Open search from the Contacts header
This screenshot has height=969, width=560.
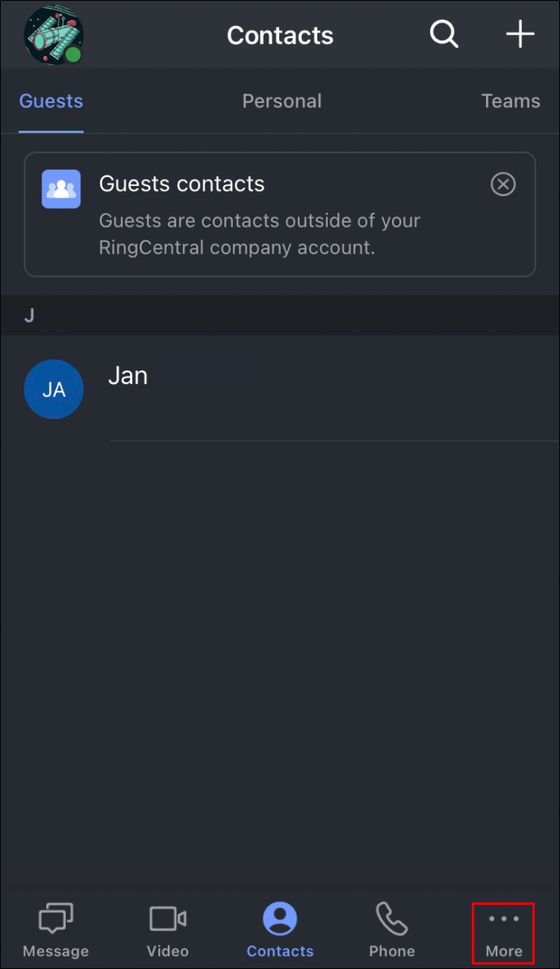[x=444, y=34]
